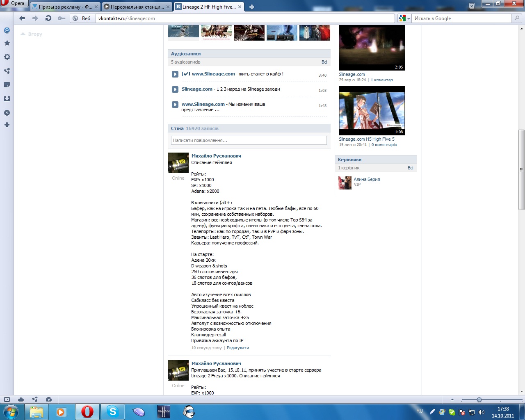Open the 'Slineage.com H5 High Five 5' video link
Image resolution: width=525 pixels, height=420 pixels.
click(367, 139)
